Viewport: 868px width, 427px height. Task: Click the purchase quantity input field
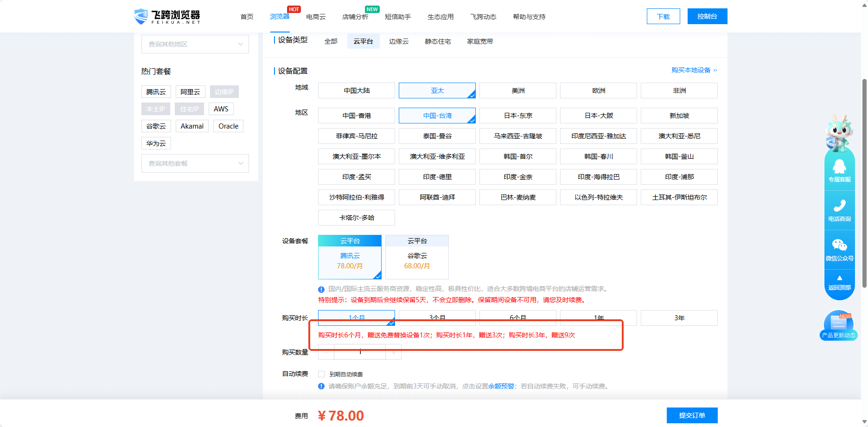[360, 352]
